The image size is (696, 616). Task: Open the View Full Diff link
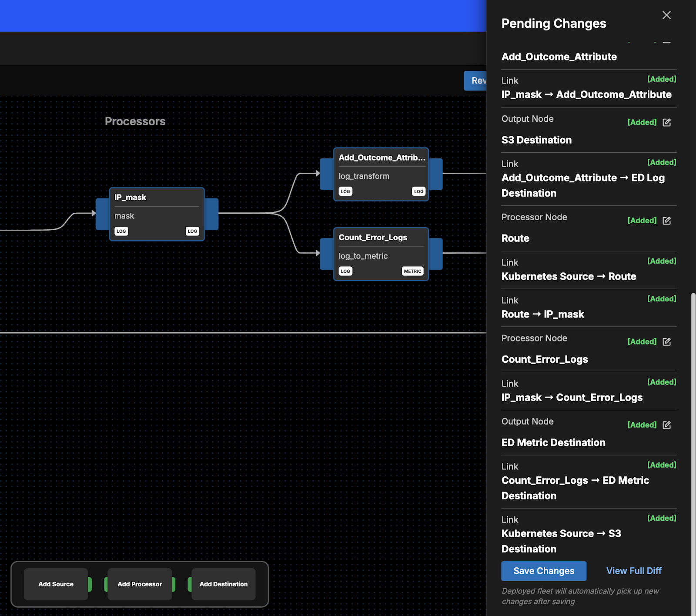click(633, 571)
